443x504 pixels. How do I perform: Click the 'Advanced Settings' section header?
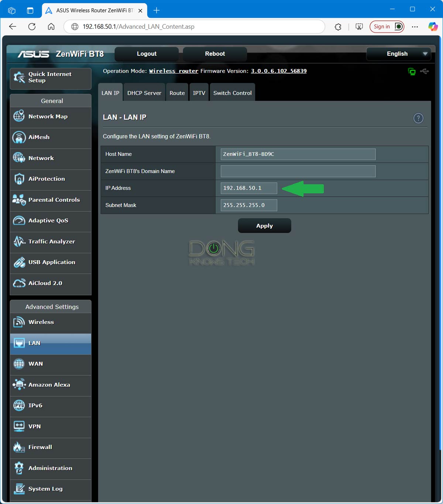tap(52, 307)
